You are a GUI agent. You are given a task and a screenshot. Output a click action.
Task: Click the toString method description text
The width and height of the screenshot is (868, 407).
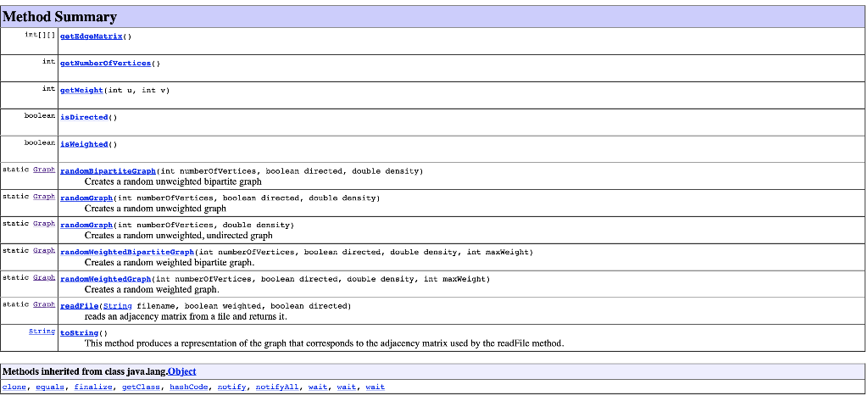(325, 343)
